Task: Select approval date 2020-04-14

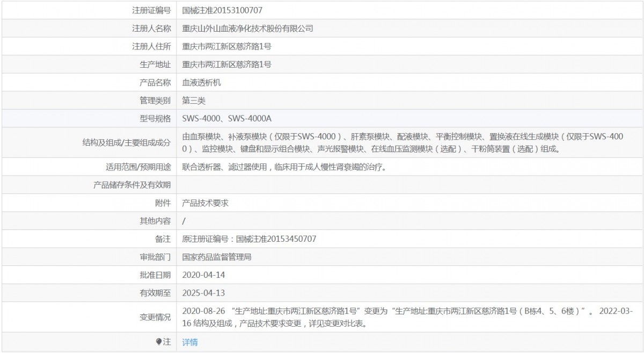Action: click(x=203, y=275)
